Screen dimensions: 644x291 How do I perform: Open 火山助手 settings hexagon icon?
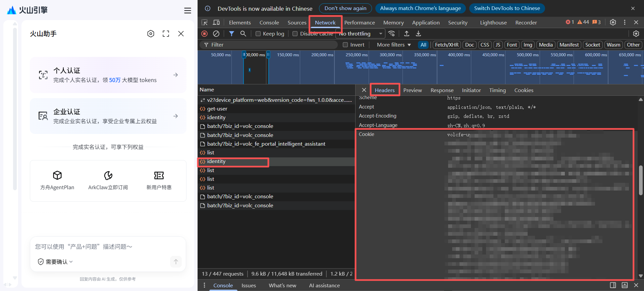(x=151, y=33)
